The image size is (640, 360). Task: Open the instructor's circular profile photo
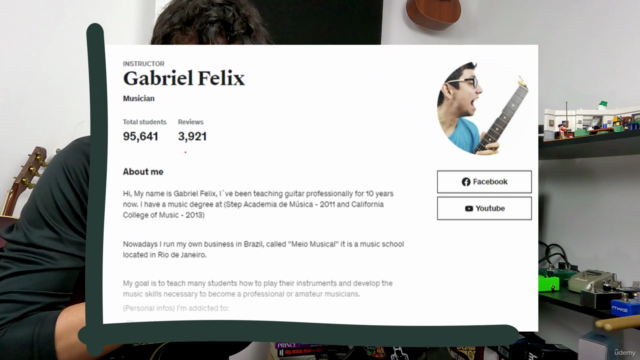coord(484,108)
